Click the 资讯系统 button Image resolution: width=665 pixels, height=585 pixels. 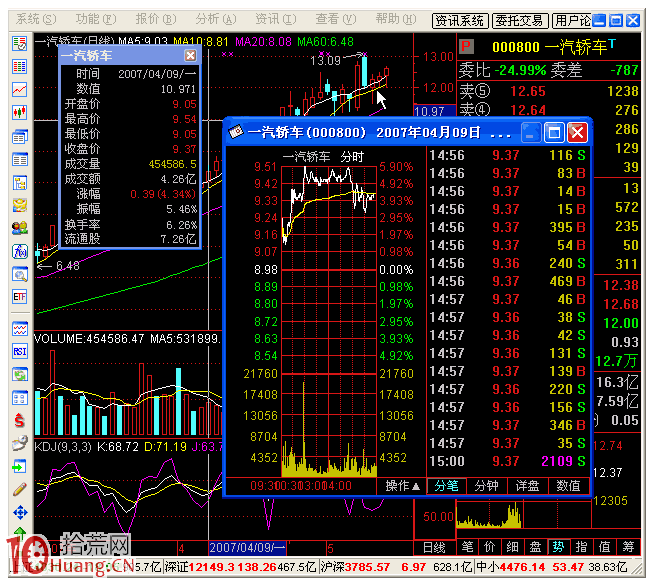pyautogui.click(x=460, y=21)
